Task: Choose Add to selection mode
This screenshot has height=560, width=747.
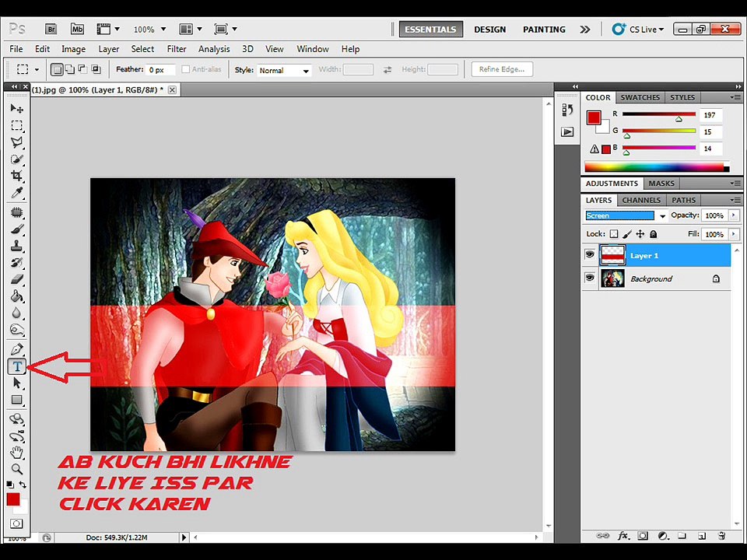Action: pos(69,69)
